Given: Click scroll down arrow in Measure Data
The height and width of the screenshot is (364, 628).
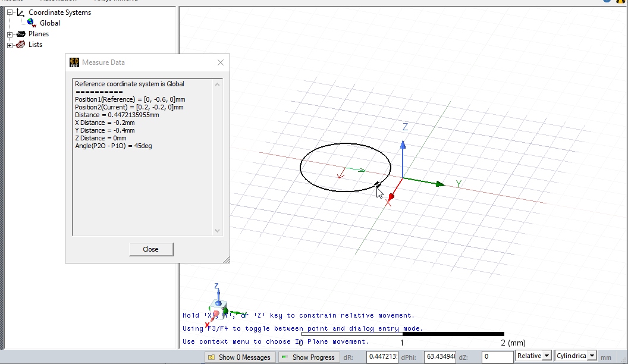Looking at the screenshot, I should [217, 230].
